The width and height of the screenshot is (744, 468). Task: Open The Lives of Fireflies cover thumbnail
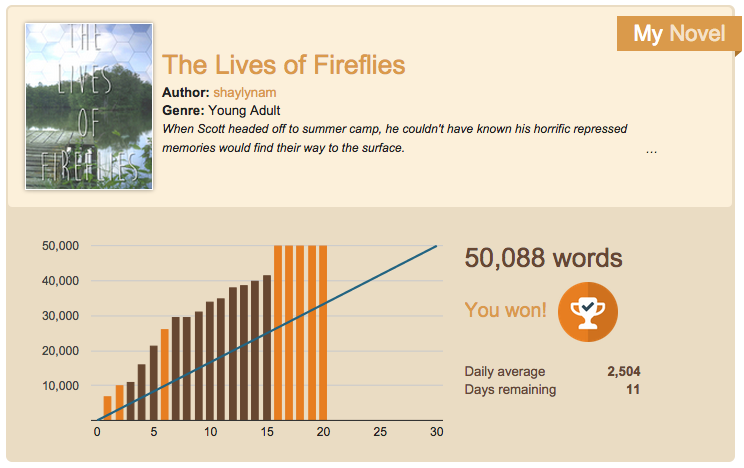tap(89, 105)
